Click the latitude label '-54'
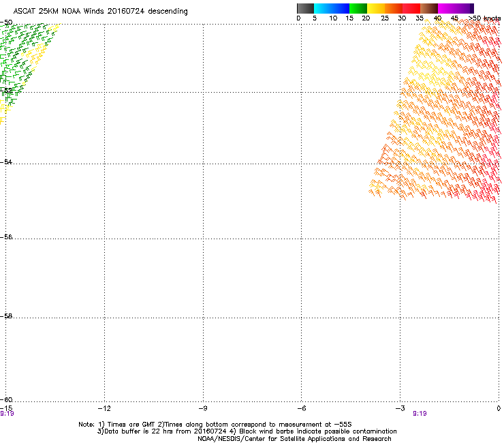 click(x=6, y=162)
